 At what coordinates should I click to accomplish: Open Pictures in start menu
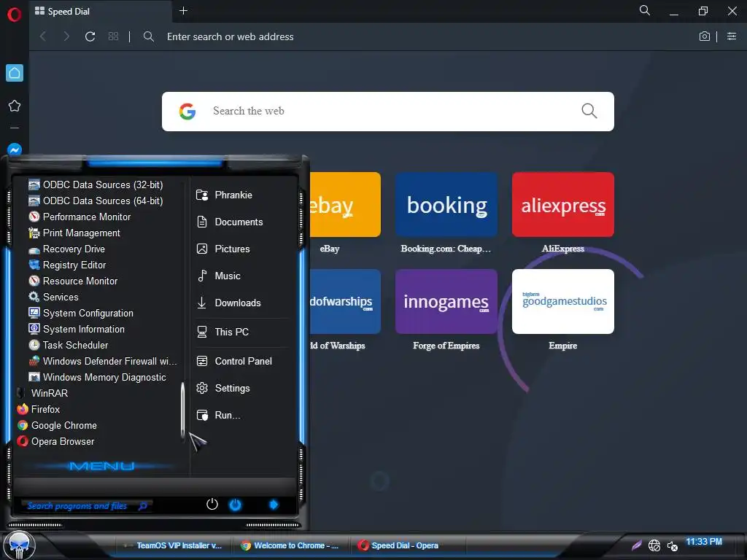point(243,249)
